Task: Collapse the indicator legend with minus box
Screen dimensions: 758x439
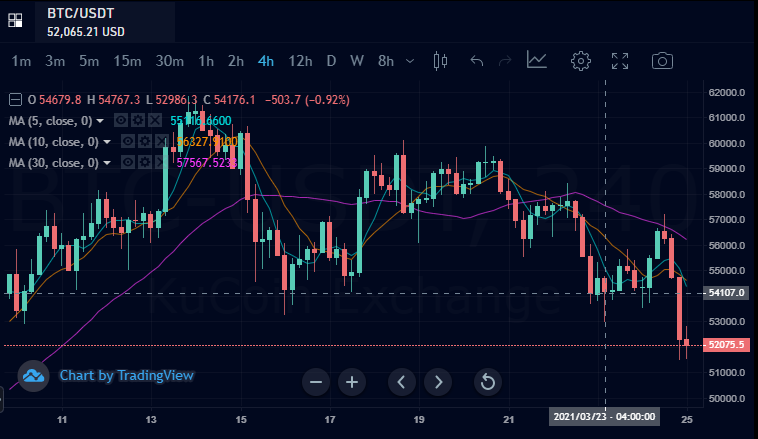Action: click(15, 100)
